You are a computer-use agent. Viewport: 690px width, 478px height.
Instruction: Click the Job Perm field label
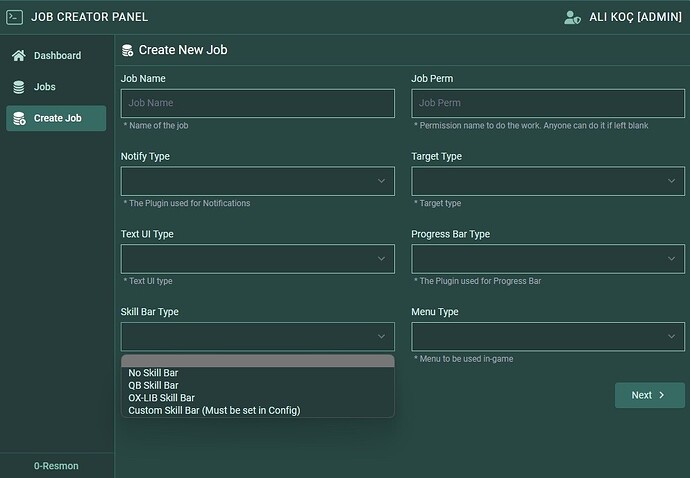tap(432, 79)
